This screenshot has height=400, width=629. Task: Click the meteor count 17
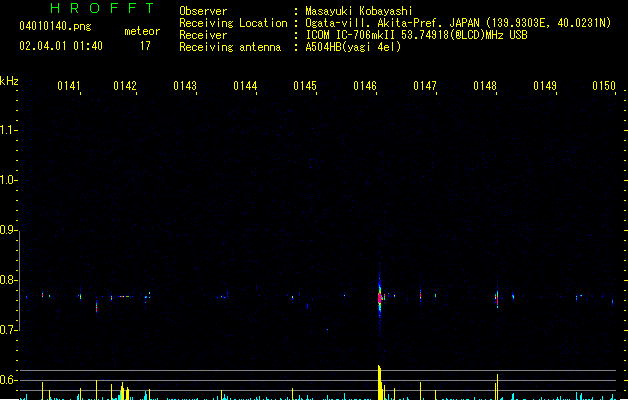145,46
